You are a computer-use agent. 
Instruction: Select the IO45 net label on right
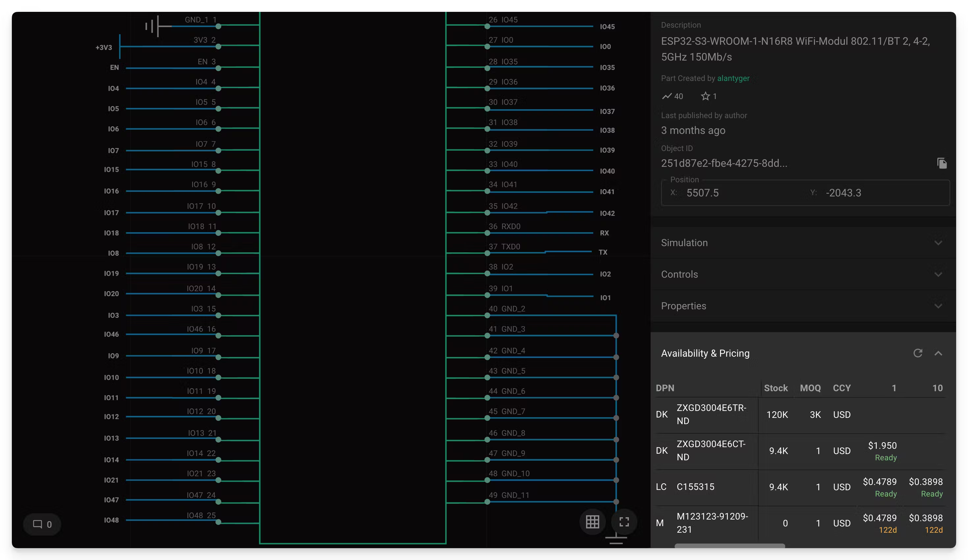coord(607,26)
